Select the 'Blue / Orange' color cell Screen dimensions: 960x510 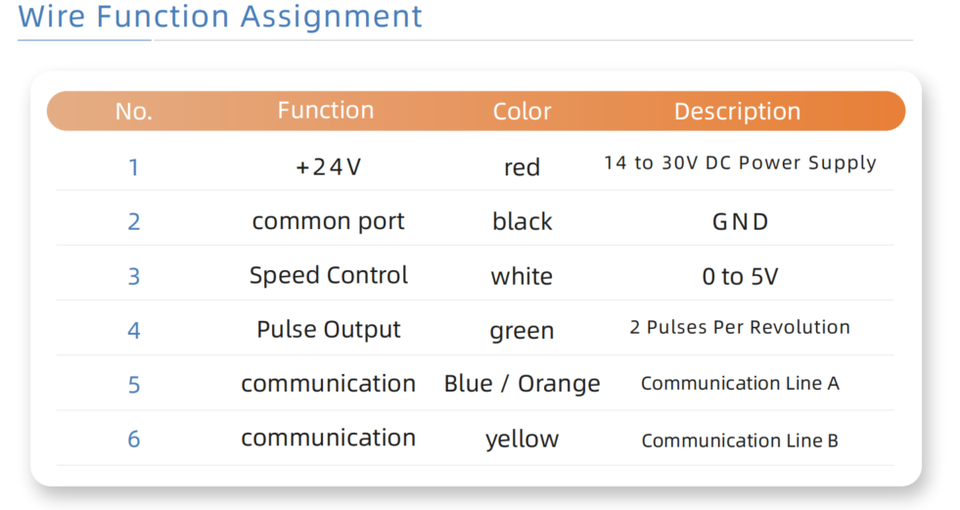click(x=522, y=384)
